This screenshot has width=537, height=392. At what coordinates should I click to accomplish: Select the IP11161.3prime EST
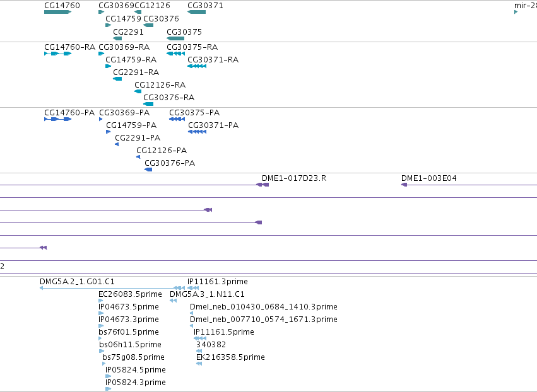coord(193,288)
